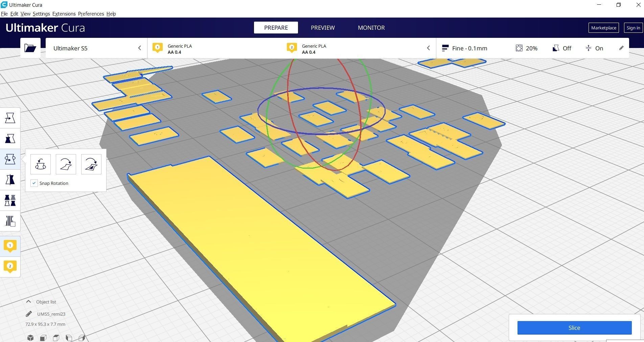Switch to top view cube icon

[x=56, y=338]
